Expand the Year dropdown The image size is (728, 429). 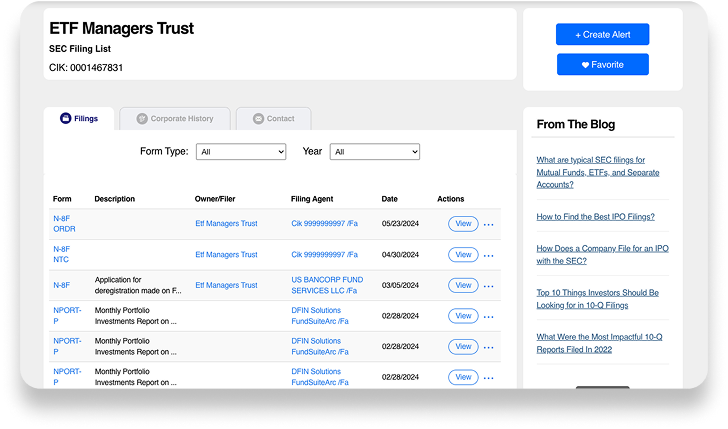pyautogui.click(x=374, y=152)
